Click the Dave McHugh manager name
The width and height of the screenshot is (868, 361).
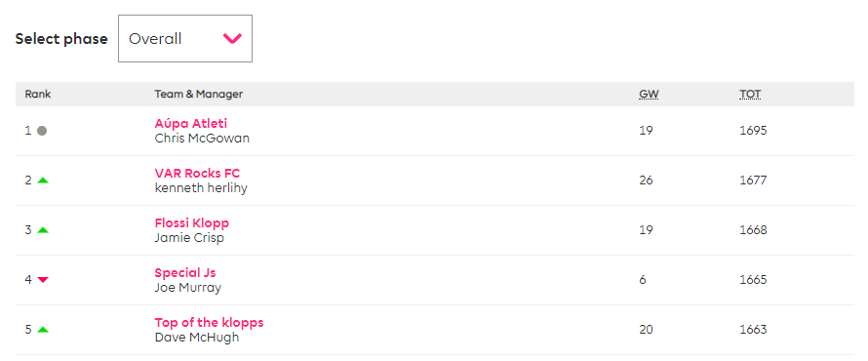(196, 338)
